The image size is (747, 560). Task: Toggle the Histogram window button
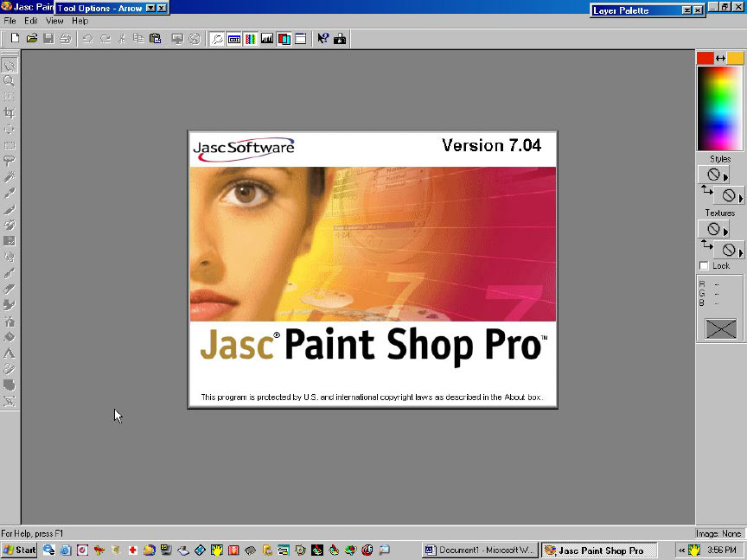pos(267,39)
